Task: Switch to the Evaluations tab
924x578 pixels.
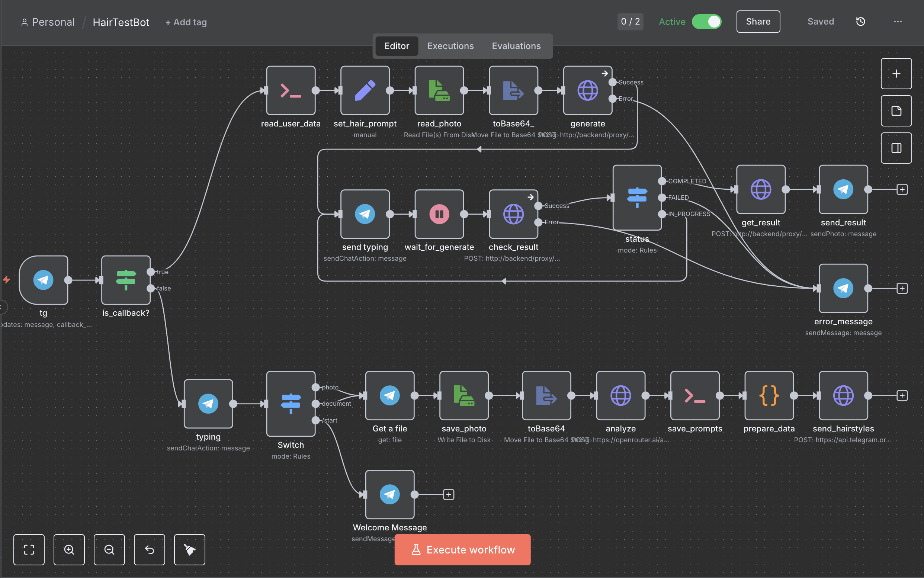Action: click(516, 46)
